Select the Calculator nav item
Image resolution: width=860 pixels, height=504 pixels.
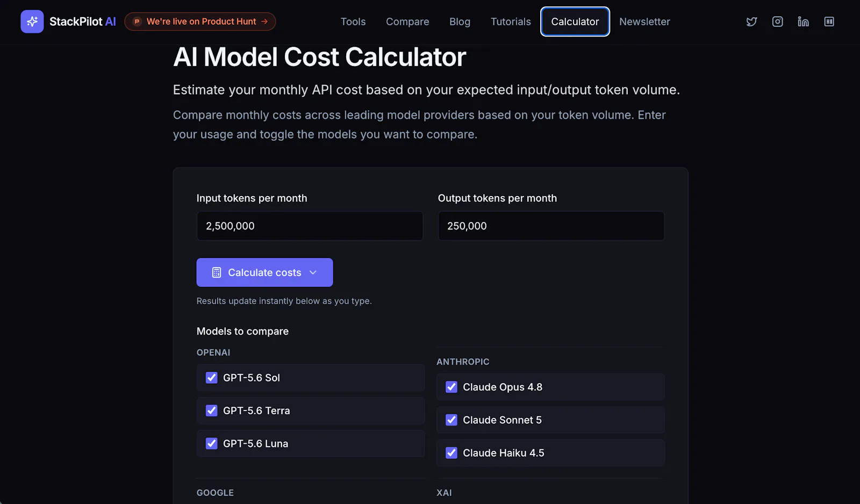point(575,21)
